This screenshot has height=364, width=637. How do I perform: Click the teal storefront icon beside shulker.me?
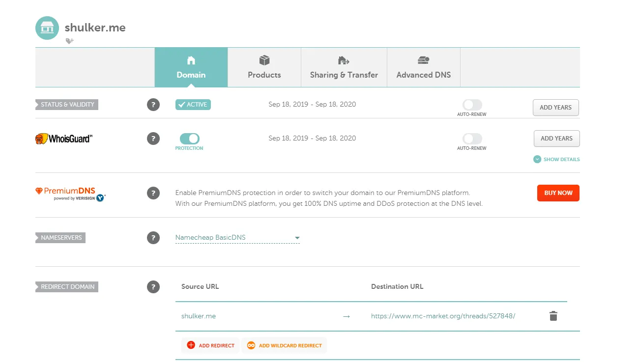click(47, 28)
